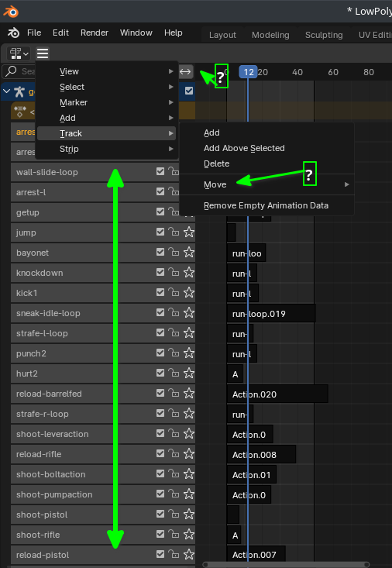The image size is (392, 568).
Task: Lock the shoot-pistol track
Action: (x=174, y=514)
